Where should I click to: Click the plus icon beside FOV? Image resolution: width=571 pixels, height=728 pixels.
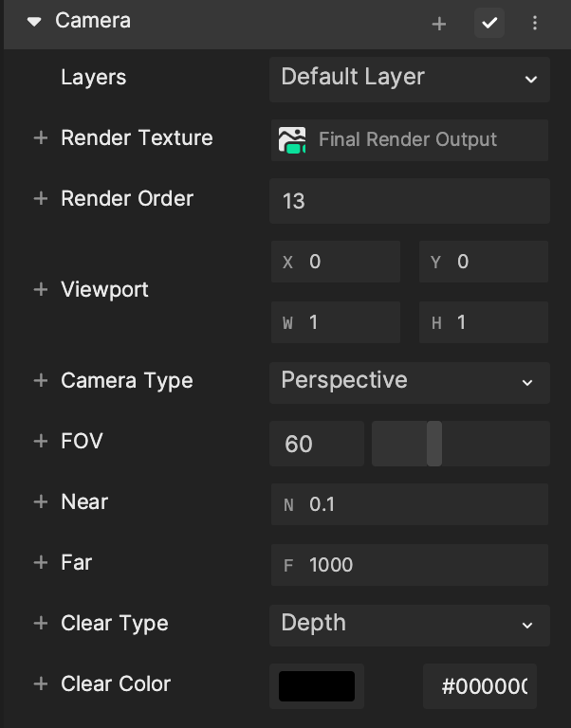[41, 441]
